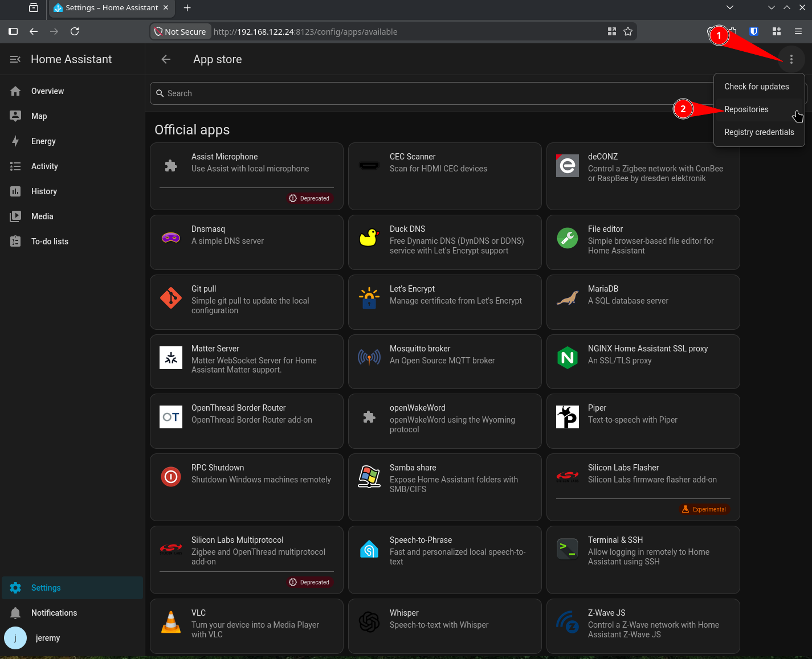Click Silicon Labs Multiprotocol icon

(171, 549)
